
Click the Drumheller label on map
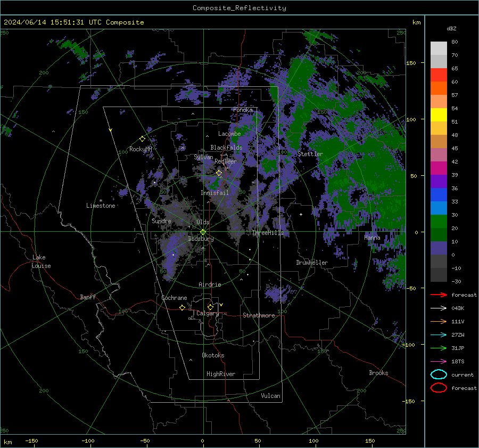(312, 263)
